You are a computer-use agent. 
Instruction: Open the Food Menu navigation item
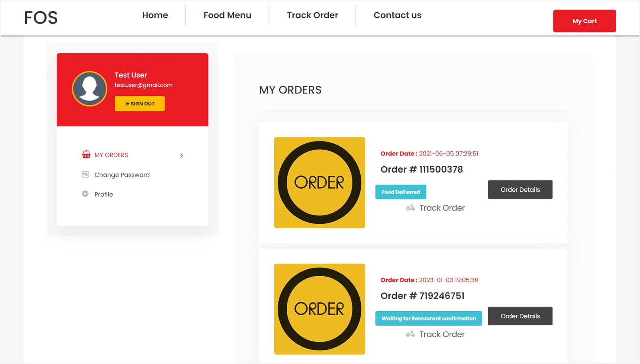click(x=227, y=15)
